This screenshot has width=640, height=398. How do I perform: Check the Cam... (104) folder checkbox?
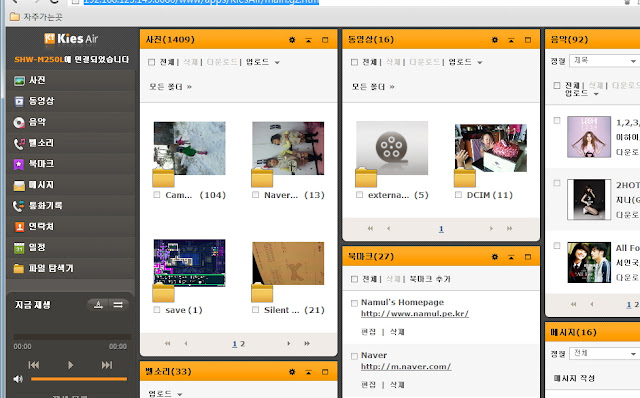pos(157,195)
